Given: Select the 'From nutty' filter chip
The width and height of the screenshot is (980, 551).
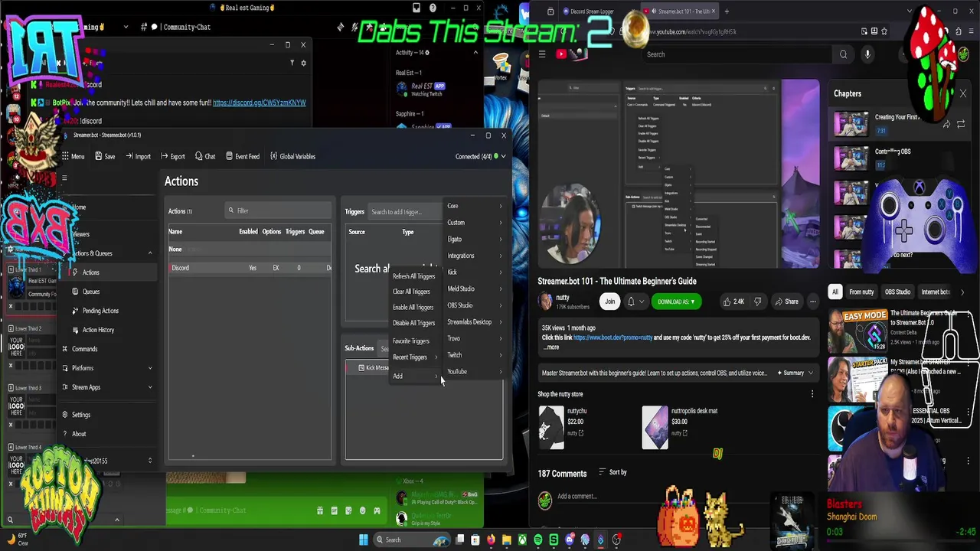Looking at the screenshot, I should pos(861,292).
